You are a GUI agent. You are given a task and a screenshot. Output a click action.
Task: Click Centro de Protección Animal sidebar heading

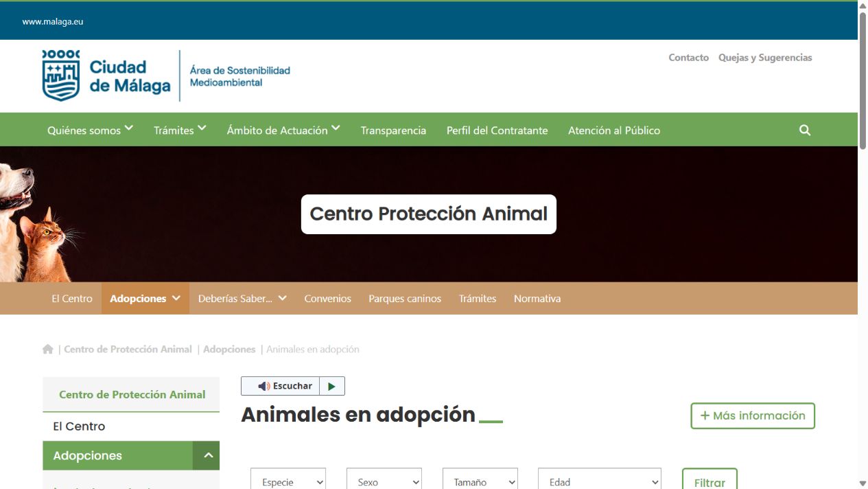coord(132,394)
